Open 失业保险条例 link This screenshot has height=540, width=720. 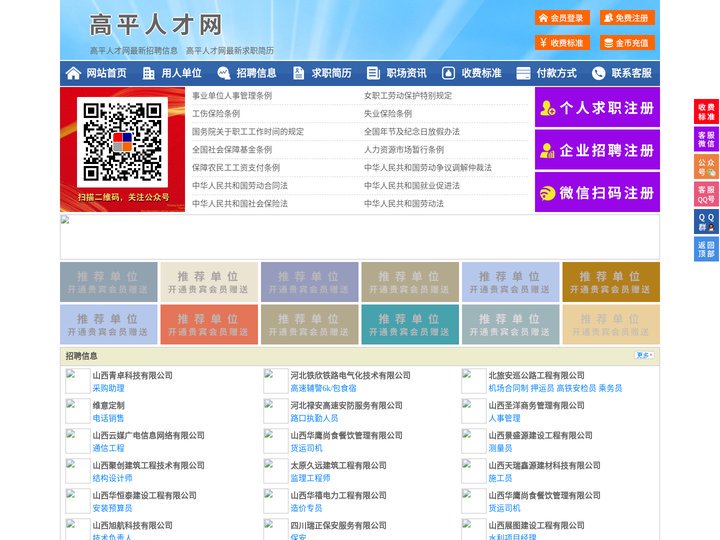[388, 113]
